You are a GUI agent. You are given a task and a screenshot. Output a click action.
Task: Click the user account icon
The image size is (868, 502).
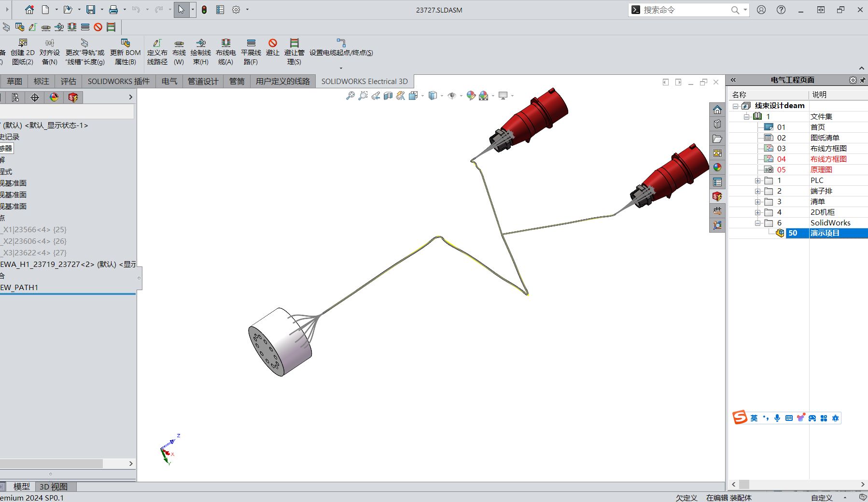point(761,10)
